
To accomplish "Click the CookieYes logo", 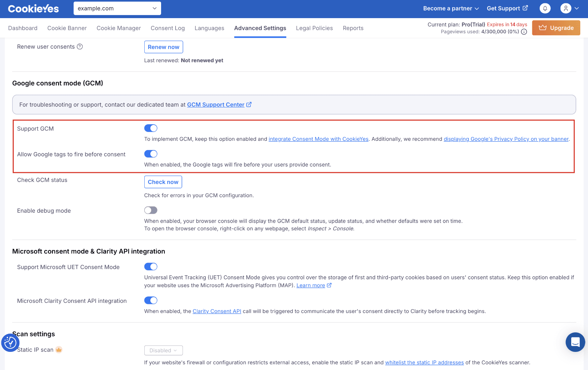I will [33, 9].
